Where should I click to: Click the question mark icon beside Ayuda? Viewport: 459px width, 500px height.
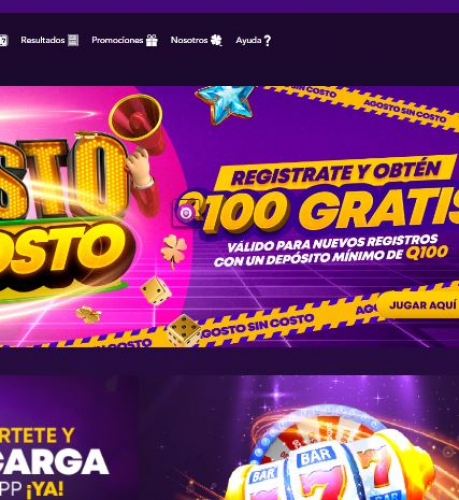click(267, 41)
